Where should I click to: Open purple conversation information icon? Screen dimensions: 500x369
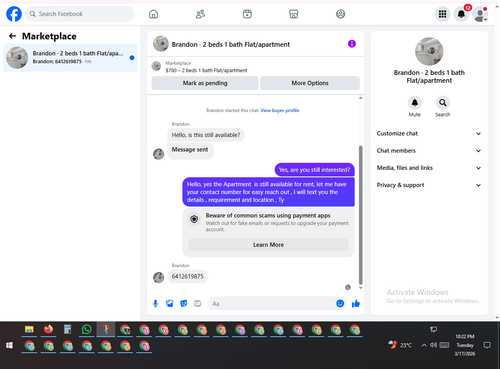point(352,44)
